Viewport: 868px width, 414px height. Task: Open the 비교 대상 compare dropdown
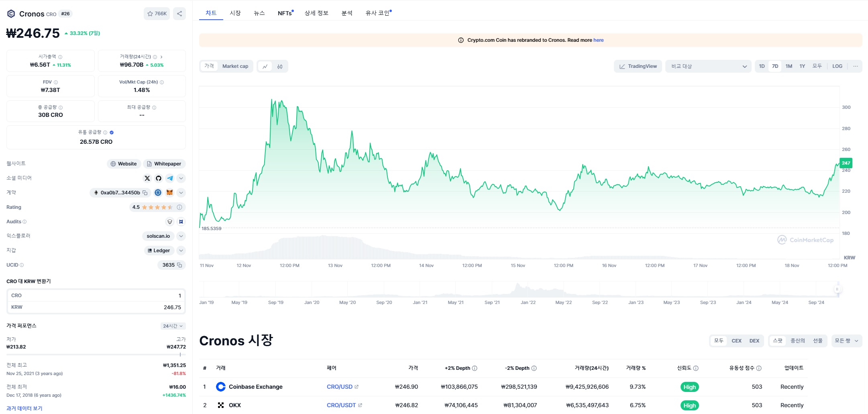[x=709, y=66]
